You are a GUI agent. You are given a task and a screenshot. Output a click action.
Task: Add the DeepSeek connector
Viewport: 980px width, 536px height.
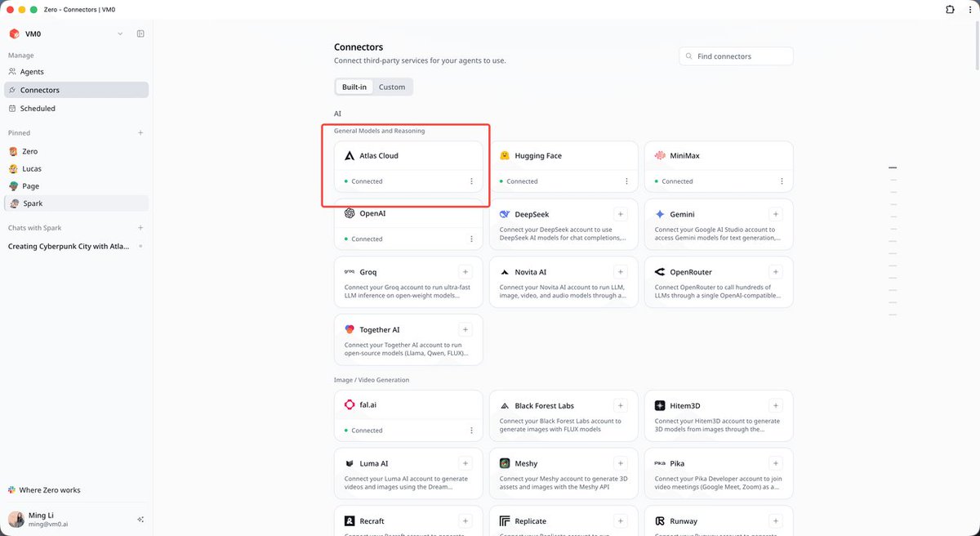[x=621, y=214]
